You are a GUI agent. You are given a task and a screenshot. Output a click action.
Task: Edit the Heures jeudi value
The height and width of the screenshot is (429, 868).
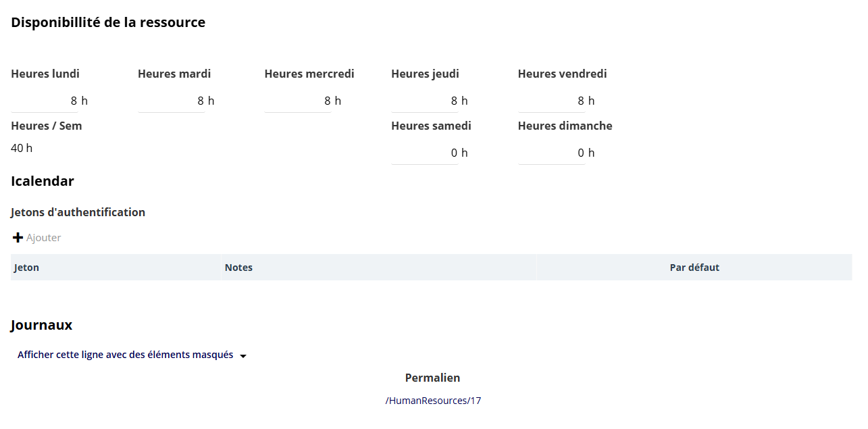point(425,101)
